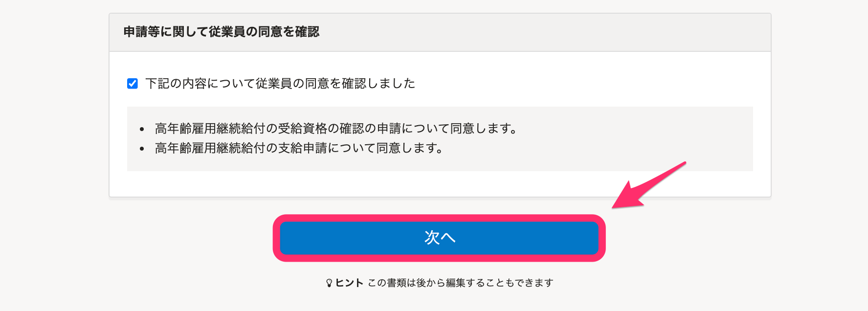Viewport: 868px width, 311px height.
Task: Click the blue checkmark inside the checkbox
Action: (133, 84)
